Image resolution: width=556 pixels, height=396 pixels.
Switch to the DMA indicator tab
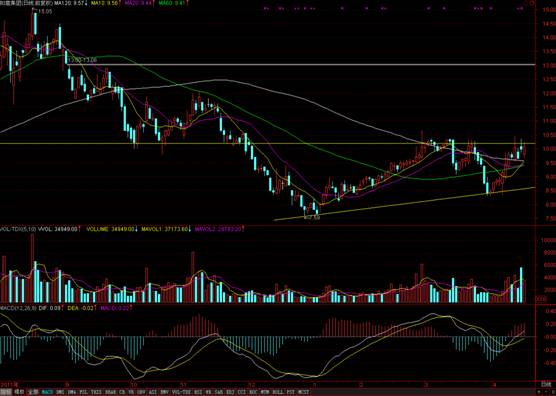[71, 392]
